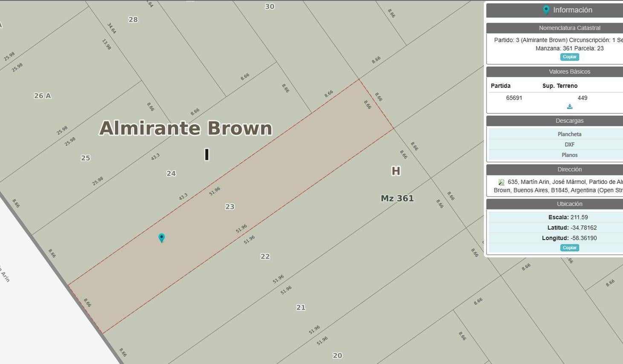Image resolution: width=623 pixels, height=364 pixels.
Task: Click the map icon before the 635 address
Action: pos(501,182)
